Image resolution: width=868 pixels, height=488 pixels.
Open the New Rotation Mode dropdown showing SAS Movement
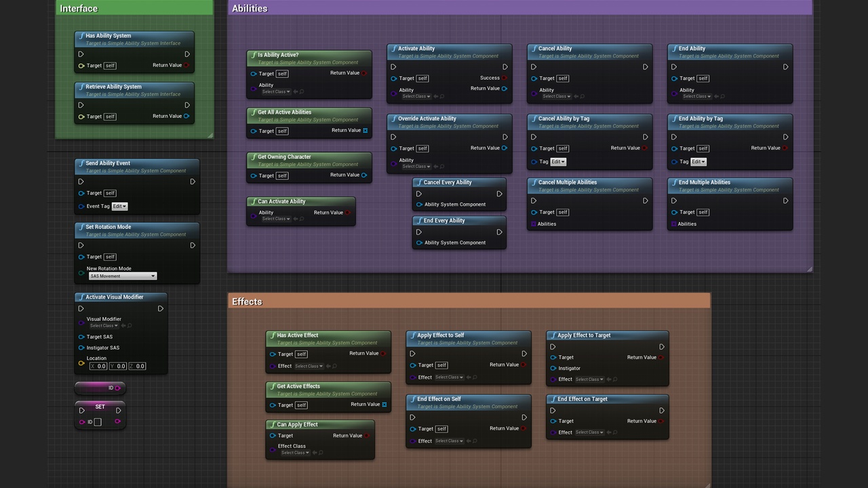point(122,276)
